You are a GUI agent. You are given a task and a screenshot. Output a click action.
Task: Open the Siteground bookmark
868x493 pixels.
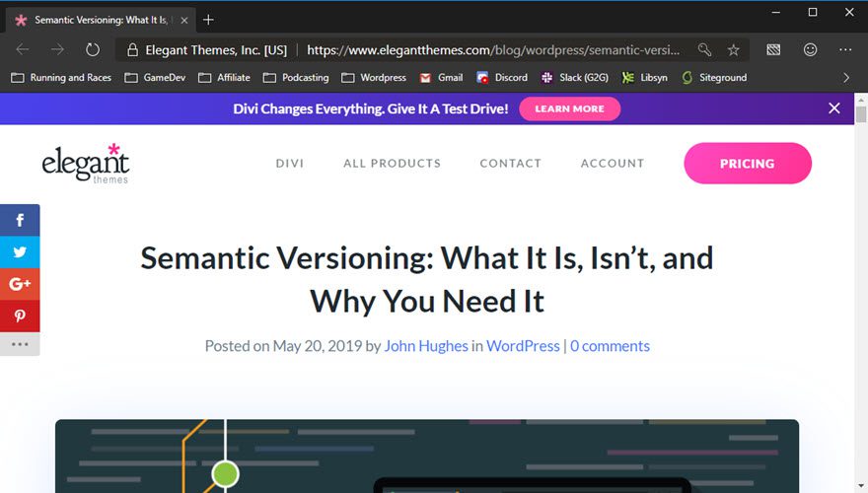click(714, 78)
